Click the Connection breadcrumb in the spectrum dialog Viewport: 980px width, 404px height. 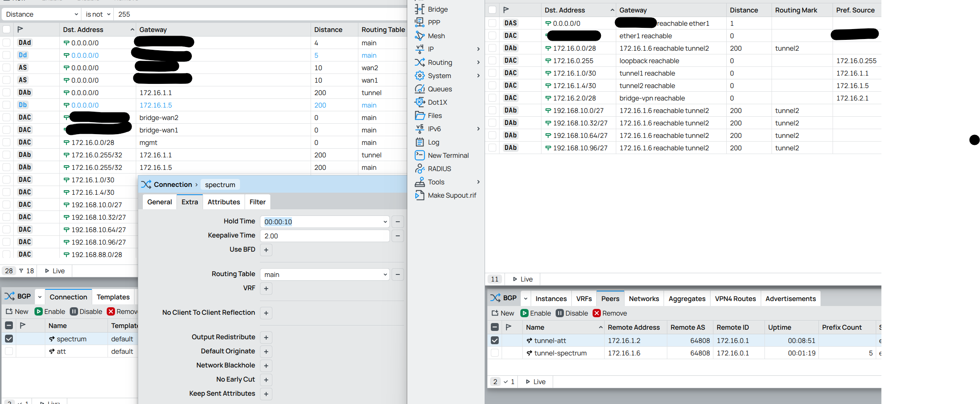tap(173, 184)
